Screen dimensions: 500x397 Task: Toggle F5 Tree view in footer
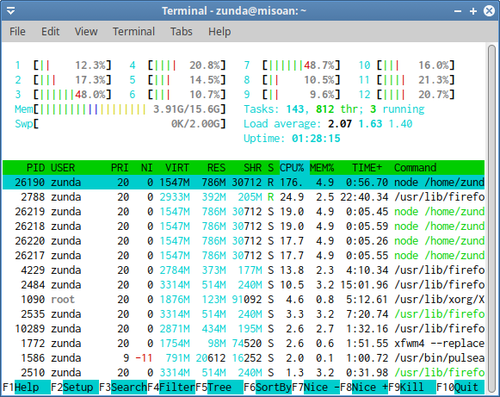219,387
